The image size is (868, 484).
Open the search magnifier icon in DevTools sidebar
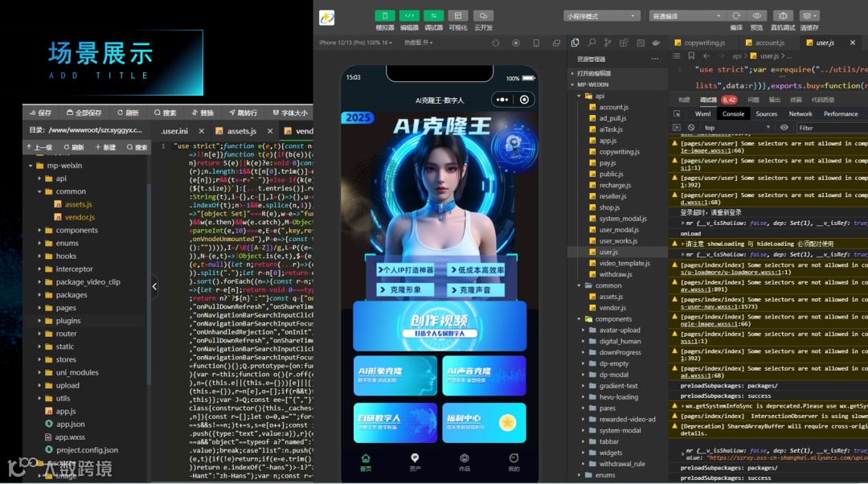(592, 43)
